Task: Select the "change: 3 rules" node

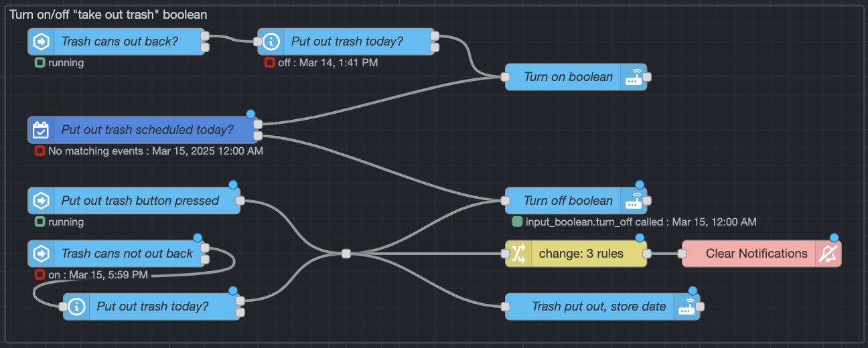Action: click(x=576, y=254)
